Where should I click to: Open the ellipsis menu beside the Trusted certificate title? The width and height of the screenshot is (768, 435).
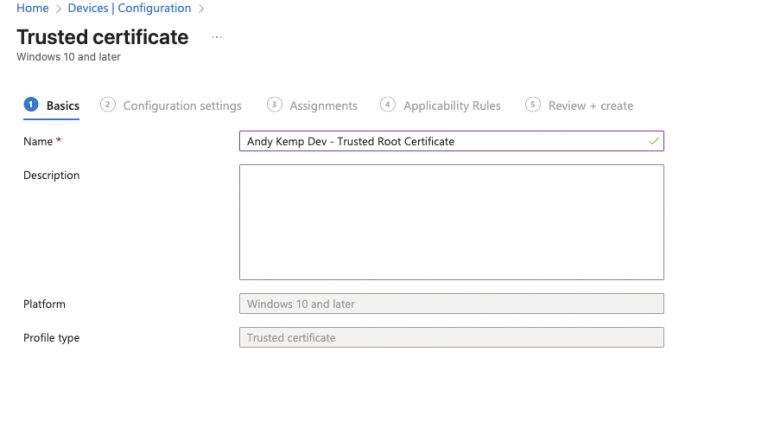tap(217, 37)
